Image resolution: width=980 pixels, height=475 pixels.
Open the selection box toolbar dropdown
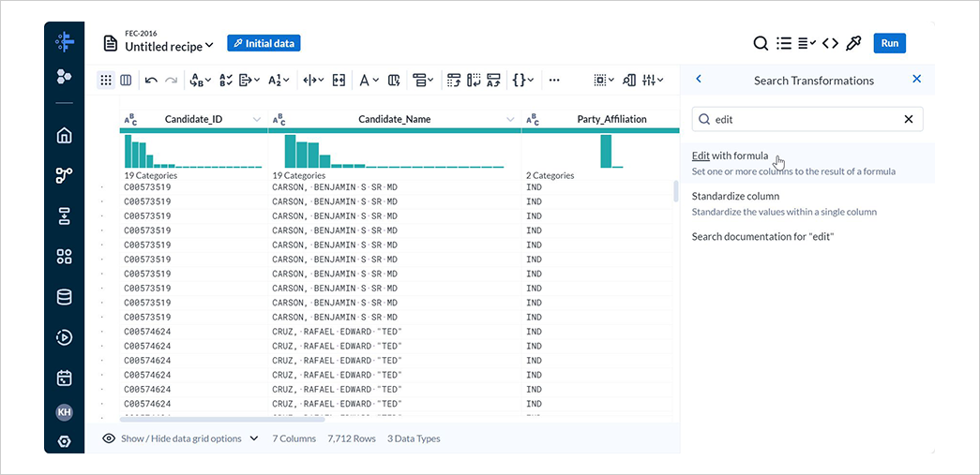(604, 80)
